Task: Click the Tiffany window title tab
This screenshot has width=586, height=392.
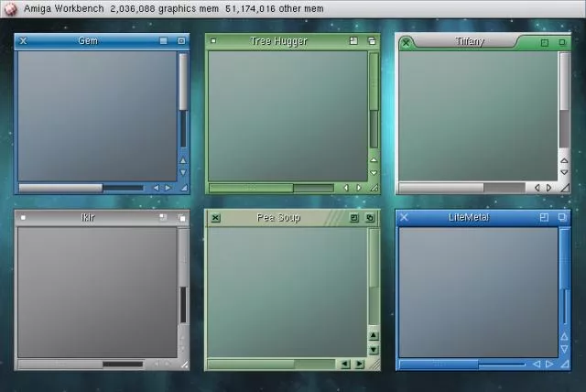Action: pos(468,42)
